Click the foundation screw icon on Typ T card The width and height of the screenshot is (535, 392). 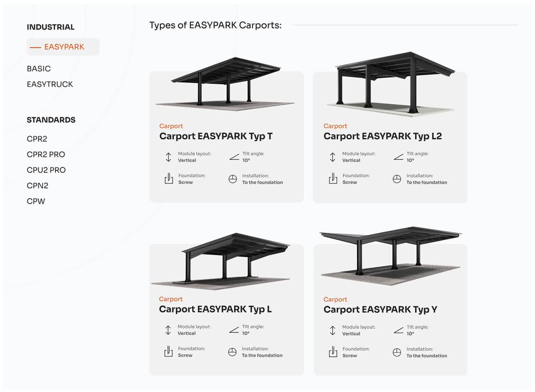coord(169,178)
